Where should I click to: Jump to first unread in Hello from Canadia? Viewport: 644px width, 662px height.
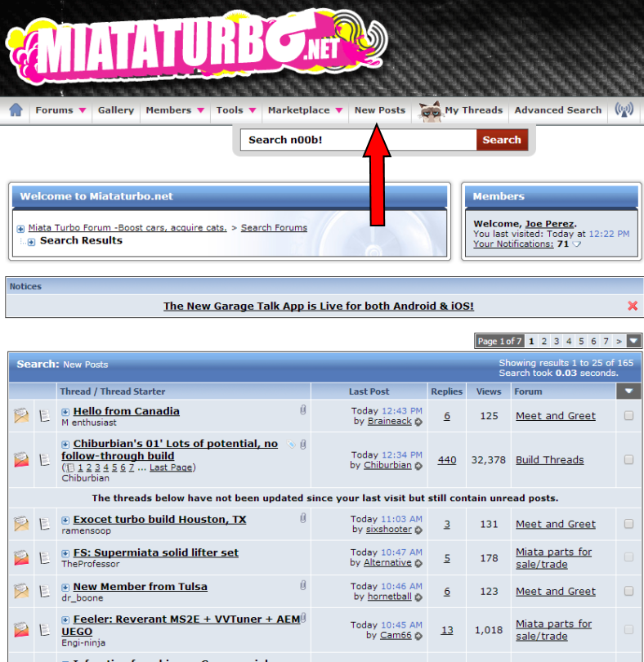click(65, 412)
